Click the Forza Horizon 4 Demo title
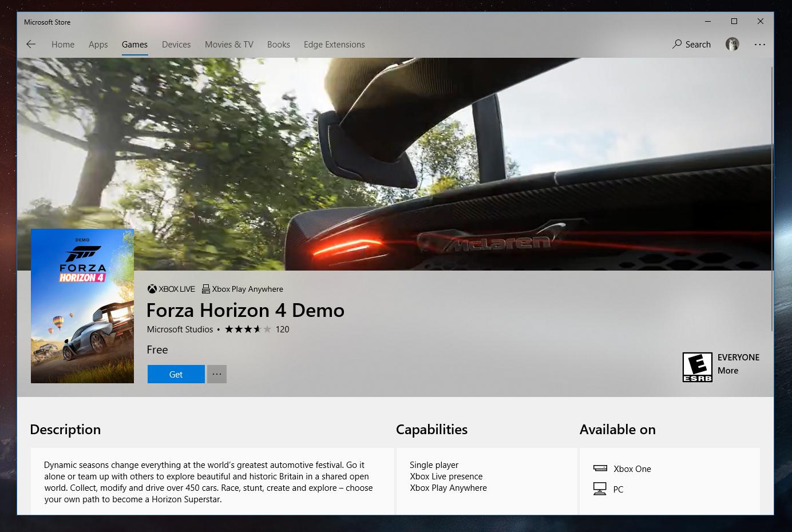The width and height of the screenshot is (792, 532). pyautogui.click(x=245, y=310)
